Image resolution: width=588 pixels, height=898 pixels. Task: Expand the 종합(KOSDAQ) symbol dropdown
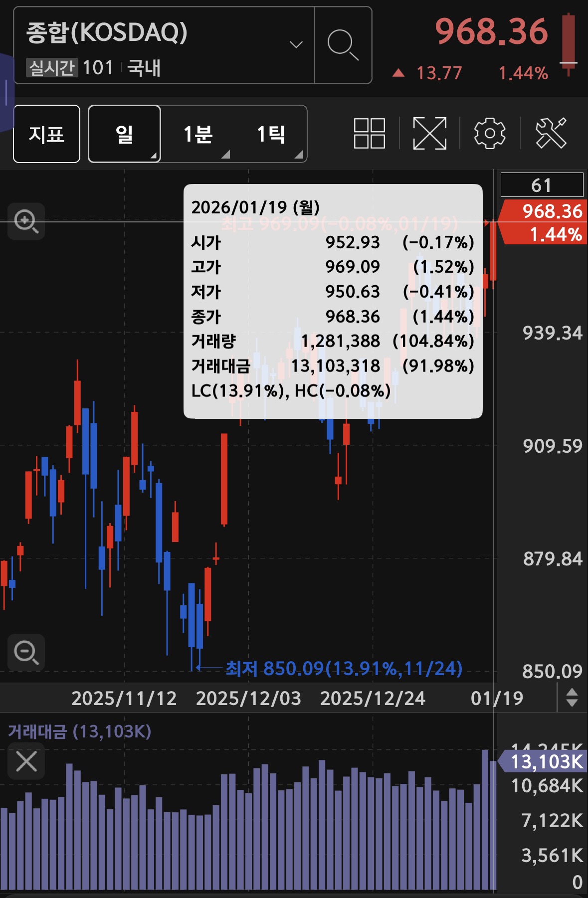click(296, 45)
